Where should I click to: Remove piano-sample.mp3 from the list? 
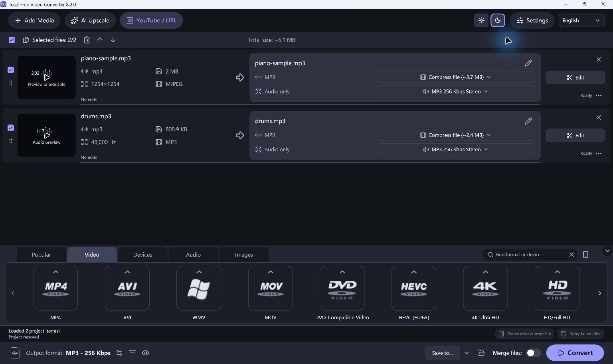tap(599, 59)
